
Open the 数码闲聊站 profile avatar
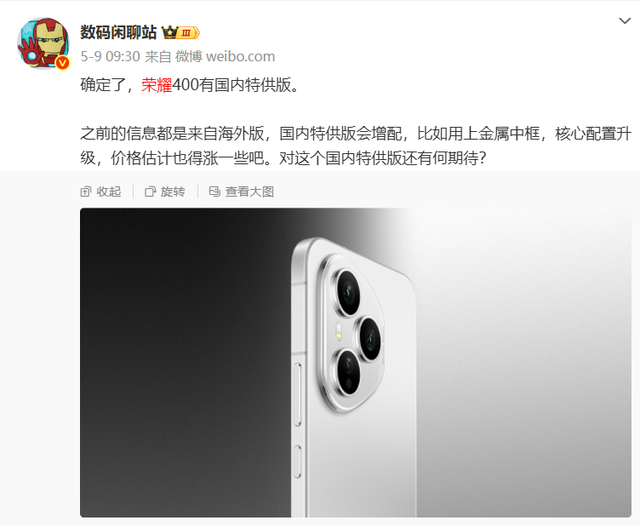43,43
